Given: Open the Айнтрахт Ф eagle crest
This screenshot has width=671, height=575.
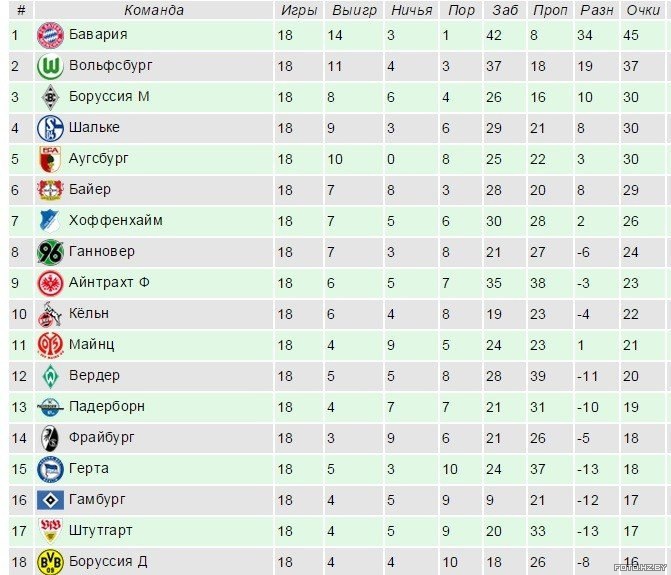Looking at the screenshot, I should 50,283.
